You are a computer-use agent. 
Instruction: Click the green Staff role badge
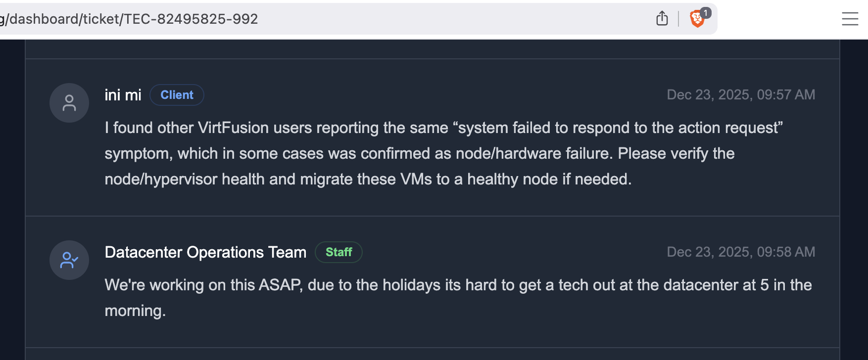tap(338, 252)
